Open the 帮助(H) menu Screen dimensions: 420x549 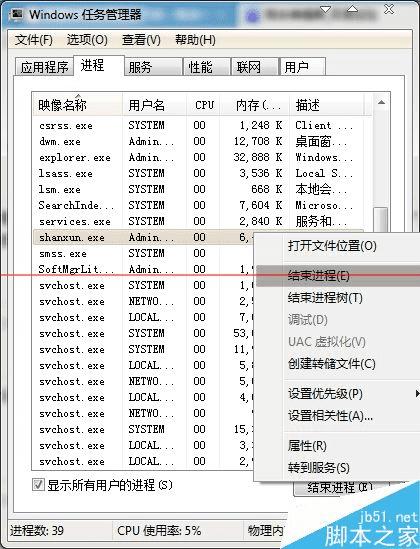[x=195, y=40]
